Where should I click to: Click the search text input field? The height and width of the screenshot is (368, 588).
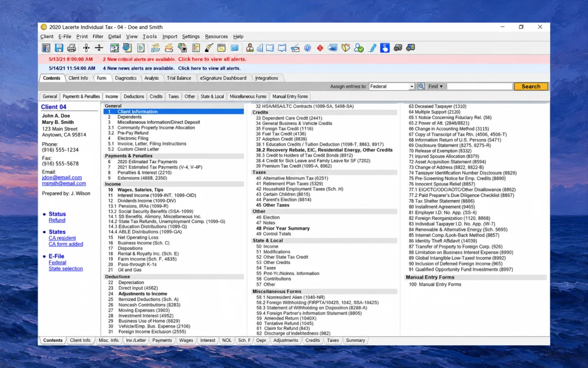tap(480, 86)
